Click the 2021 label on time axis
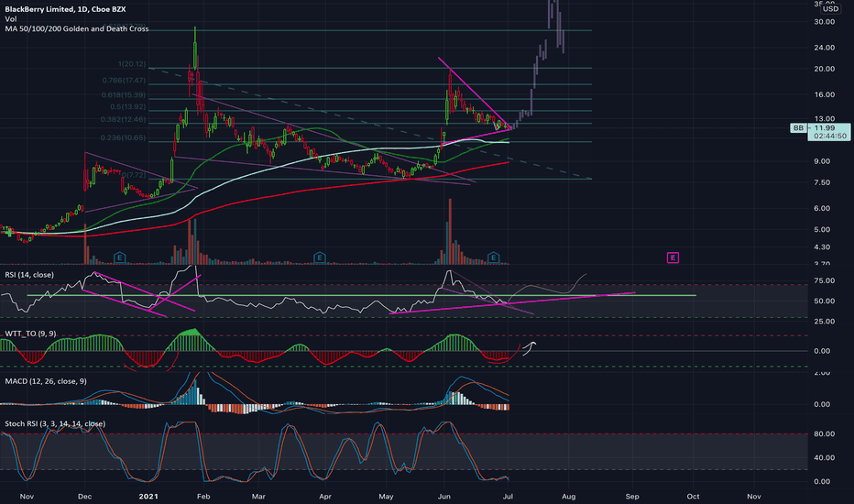The image size is (854, 504). (148, 497)
